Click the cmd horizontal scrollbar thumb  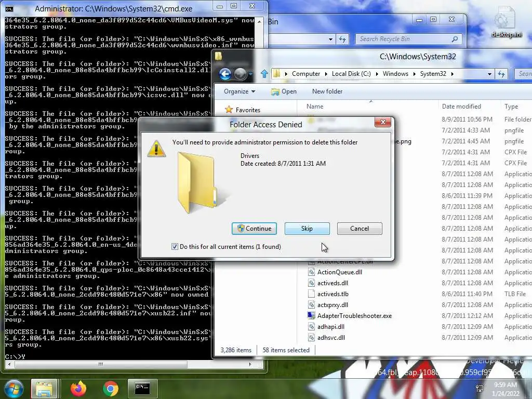(101, 364)
